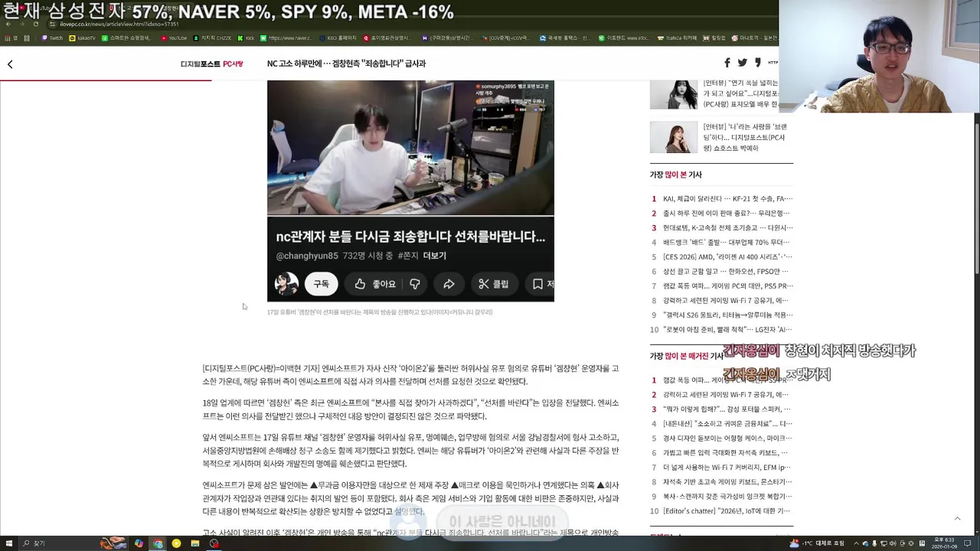The width and height of the screenshot is (980, 551).
Task: Open the 국세청 홈택스 bookmark
Action: [x=565, y=37]
